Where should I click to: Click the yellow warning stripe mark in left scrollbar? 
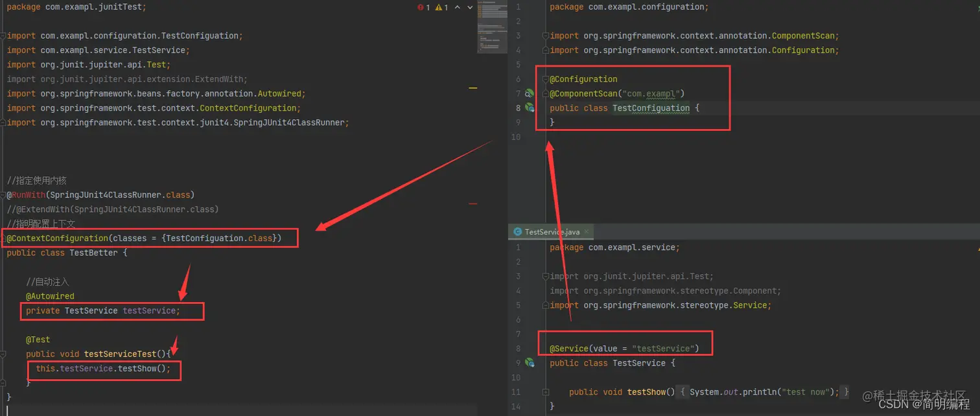pos(472,87)
